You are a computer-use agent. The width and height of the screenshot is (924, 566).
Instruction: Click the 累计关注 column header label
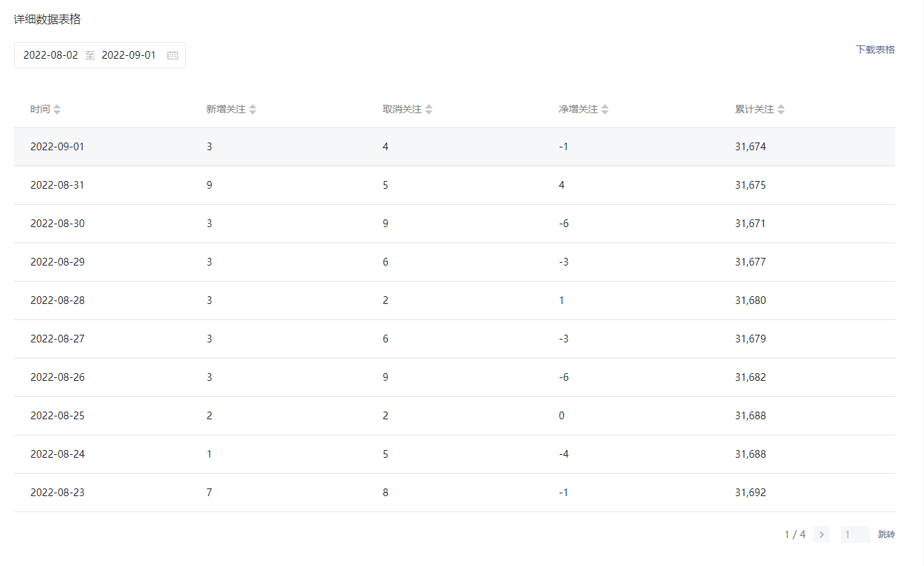[754, 110]
